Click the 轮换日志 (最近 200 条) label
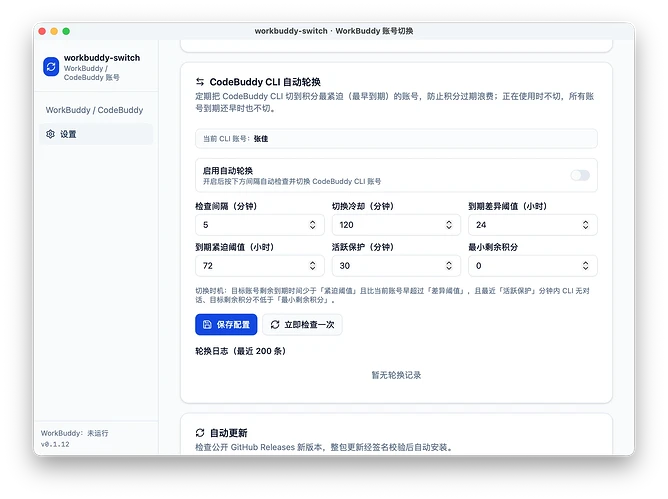668x499 pixels. (241, 351)
